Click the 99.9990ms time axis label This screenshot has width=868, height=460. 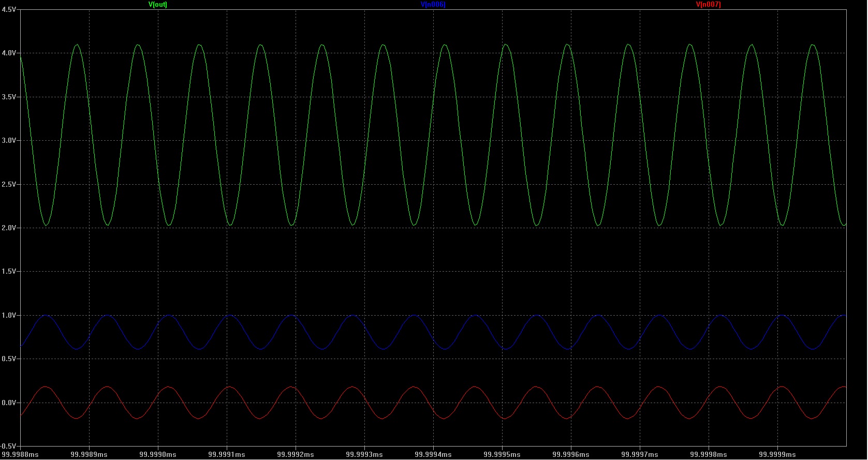(x=158, y=454)
